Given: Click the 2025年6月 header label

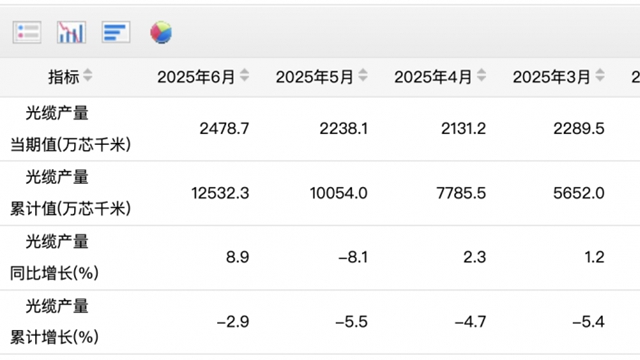Looking at the screenshot, I should coord(196,77).
